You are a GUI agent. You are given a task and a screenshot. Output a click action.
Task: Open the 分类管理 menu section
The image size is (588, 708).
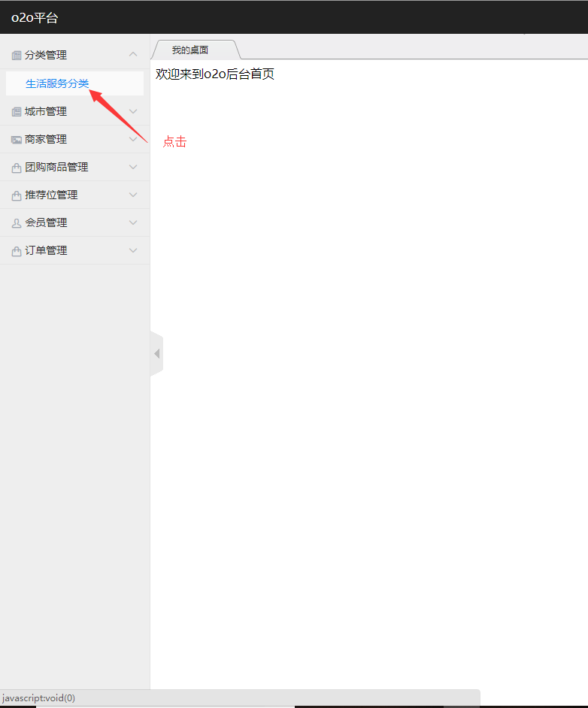tap(75, 55)
